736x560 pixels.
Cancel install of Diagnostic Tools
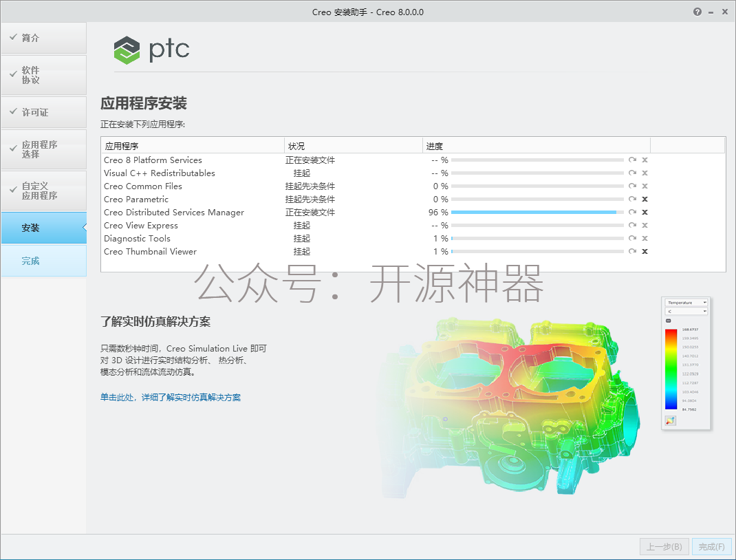point(645,239)
